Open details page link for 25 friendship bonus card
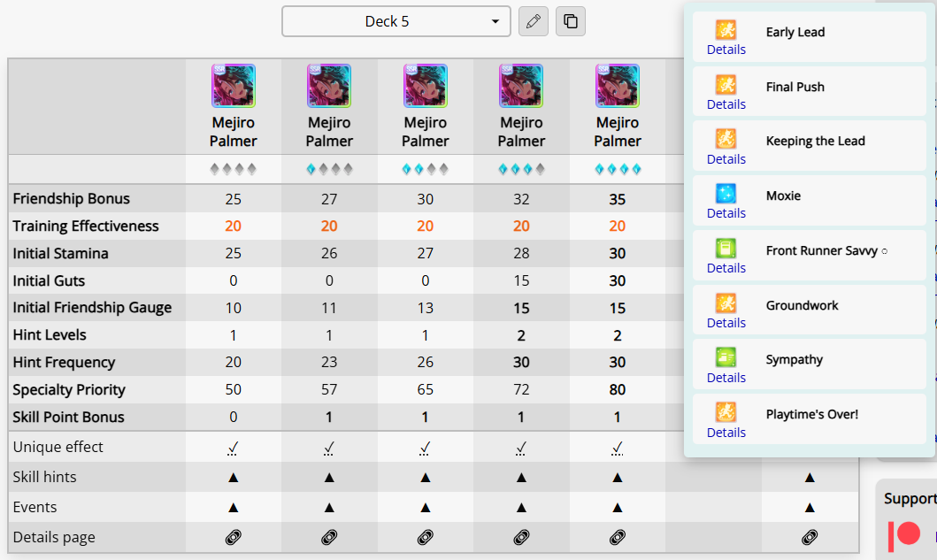 click(233, 537)
